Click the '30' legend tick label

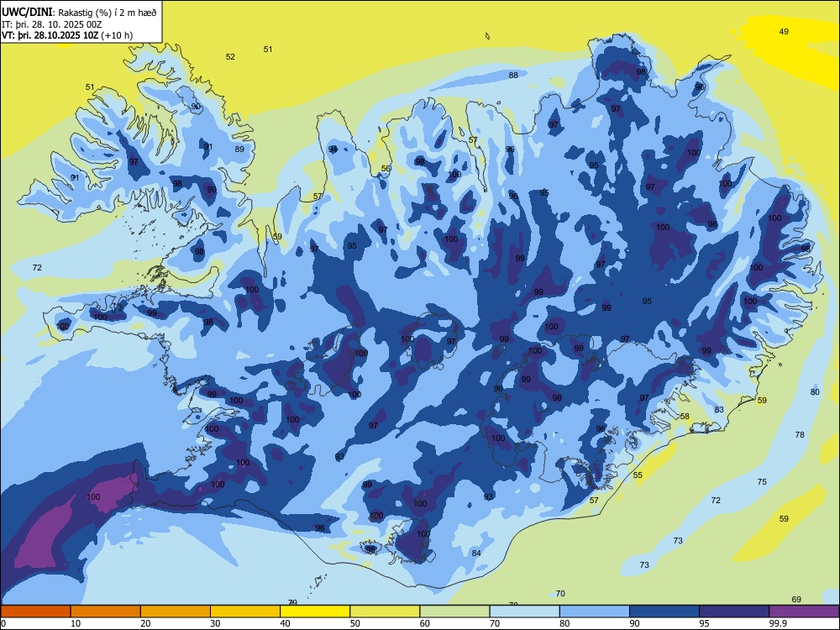(215, 623)
